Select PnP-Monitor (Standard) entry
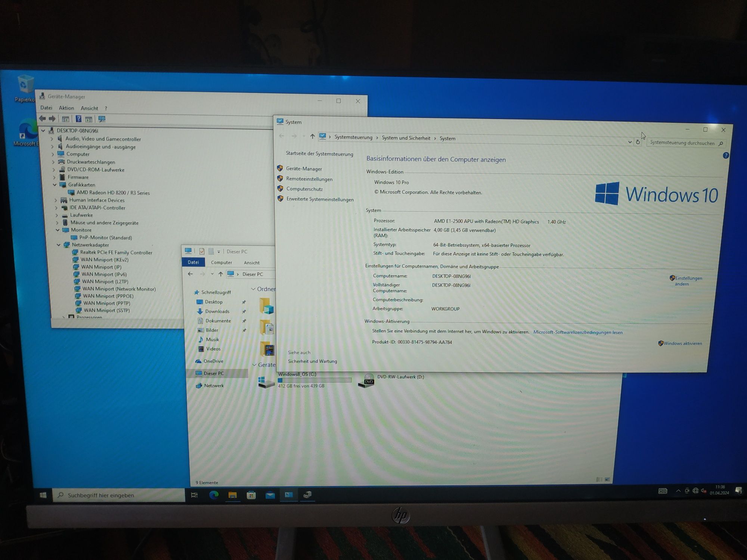The image size is (747, 560). [105, 237]
